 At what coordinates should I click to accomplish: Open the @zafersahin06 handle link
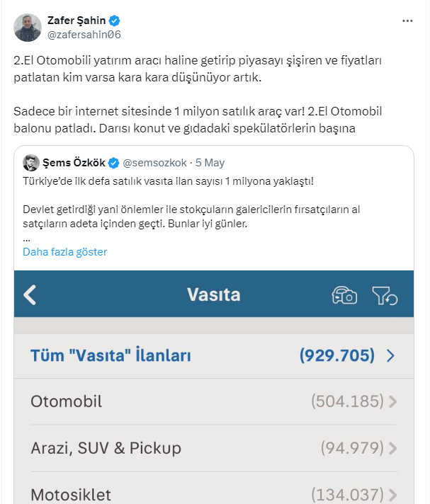[88, 34]
